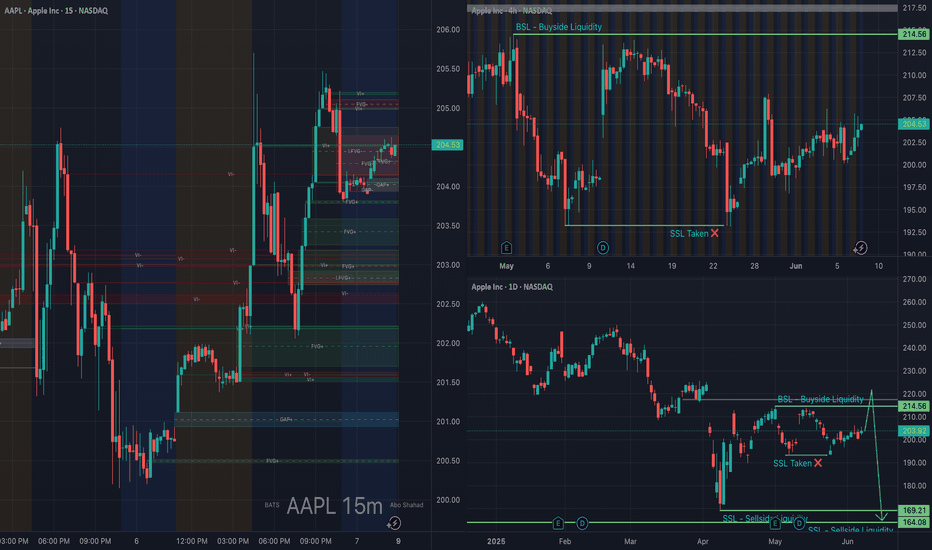This screenshot has height=550, width=932.
Task: Click the 200.00 level on the 15m price axis
Action: tap(448, 500)
